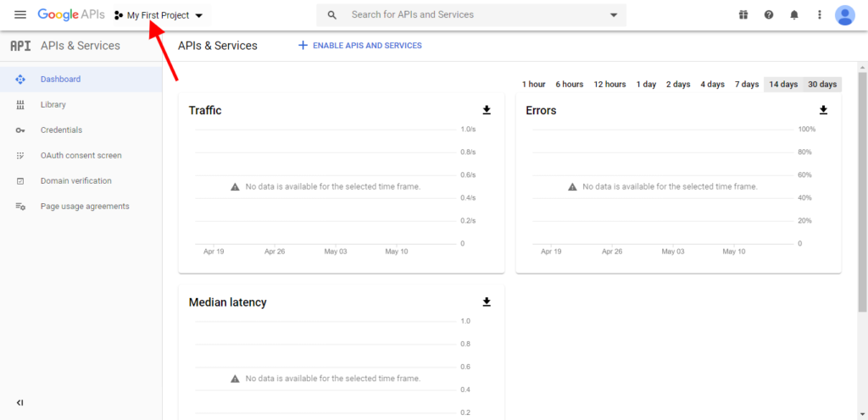Download the Median latency chart data
Viewport: 868px width, 420px height.
[487, 301]
